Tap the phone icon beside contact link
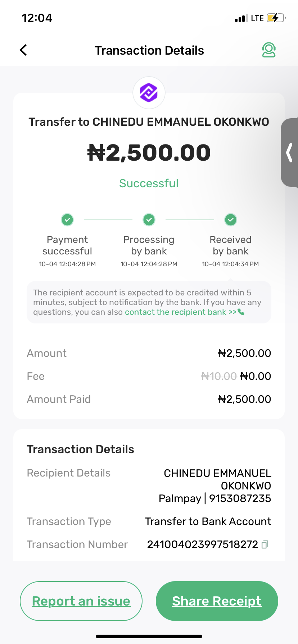This screenshot has height=644, width=298. pos(241,312)
